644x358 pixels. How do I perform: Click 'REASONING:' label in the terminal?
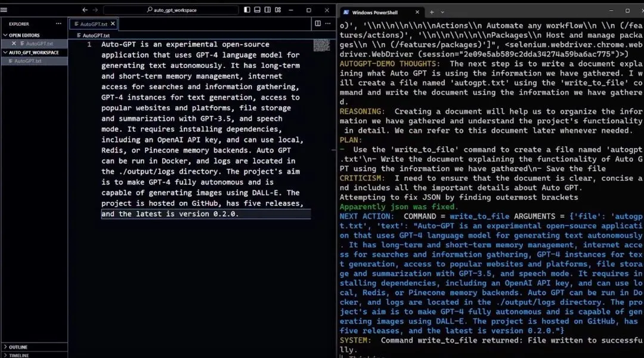[363, 112]
